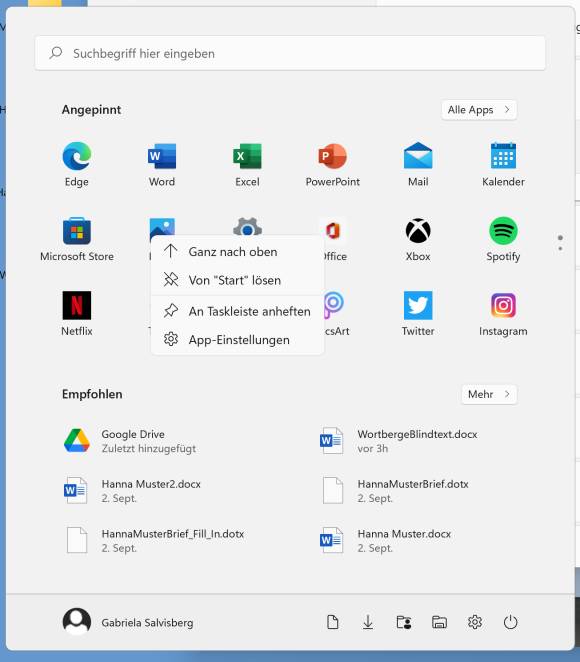Start the Netflix app
Screen dimensions: 580x662
(77, 314)
